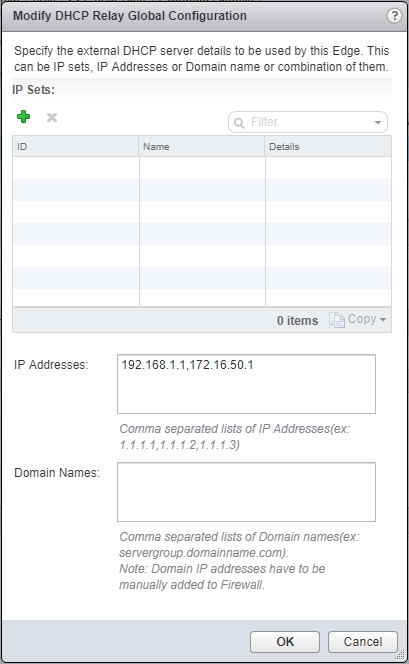This screenshot has width=409, height=664.
Task: Click the magnifier icon in Filter box
Action: click(x=239, y=123)
